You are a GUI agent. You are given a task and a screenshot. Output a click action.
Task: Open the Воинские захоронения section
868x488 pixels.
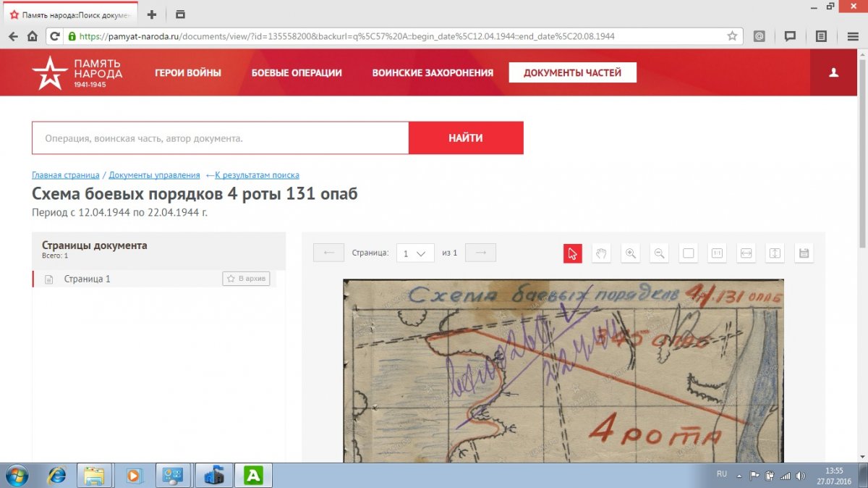433,72
